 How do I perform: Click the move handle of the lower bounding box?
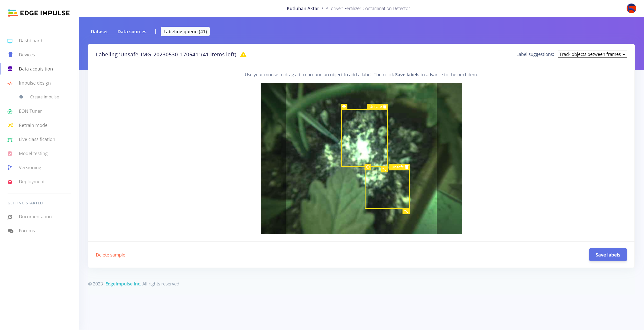[x=368, y=167]
